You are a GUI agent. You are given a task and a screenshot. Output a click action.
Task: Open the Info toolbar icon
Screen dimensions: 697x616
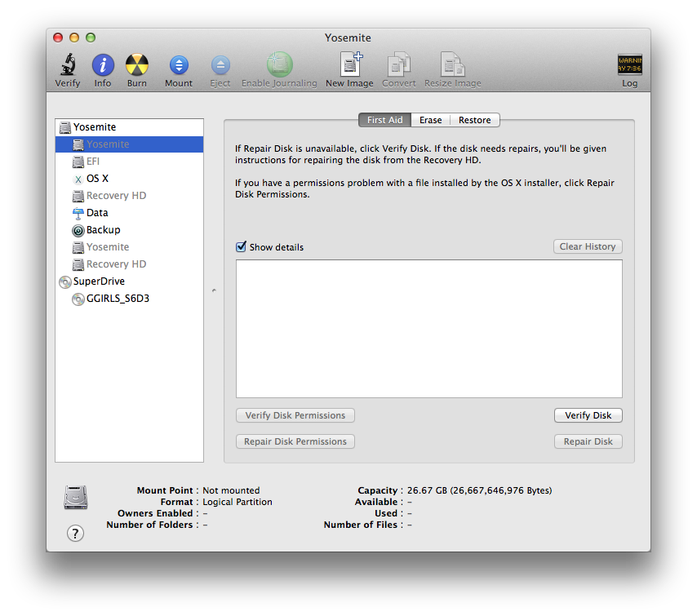pos(103,65)
